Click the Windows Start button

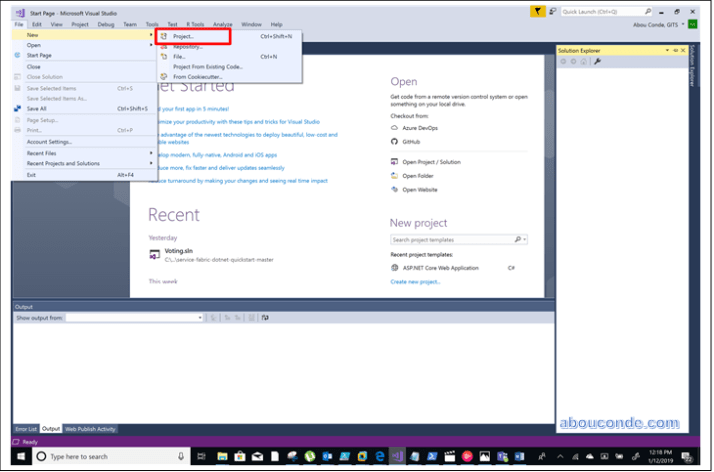15,456
